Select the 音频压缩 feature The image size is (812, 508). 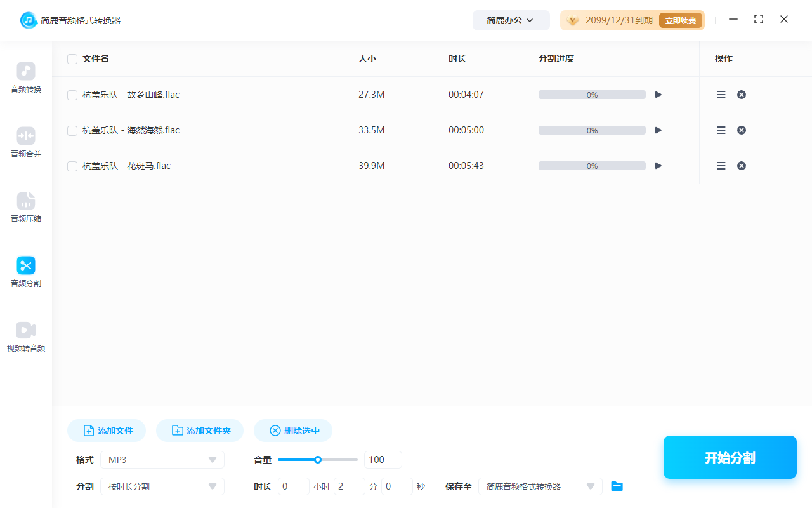point(25,207)
